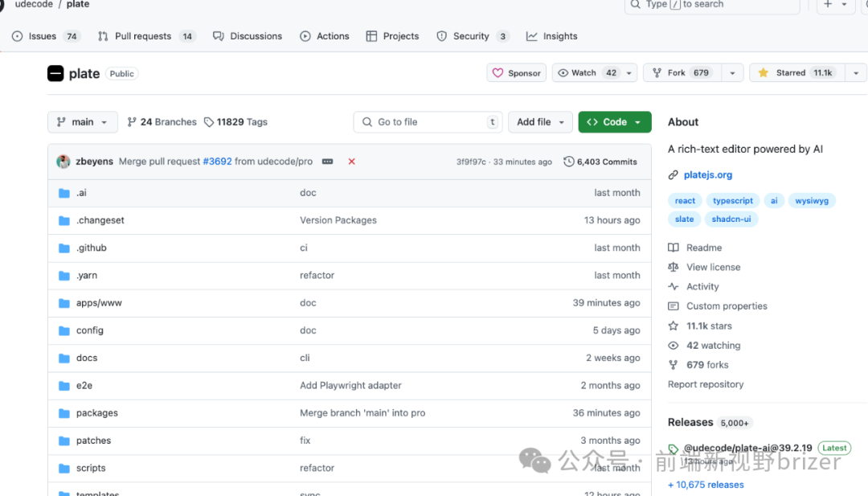Open the .yarn folder
Screen dimensions: 868x496
coord(87,275)
